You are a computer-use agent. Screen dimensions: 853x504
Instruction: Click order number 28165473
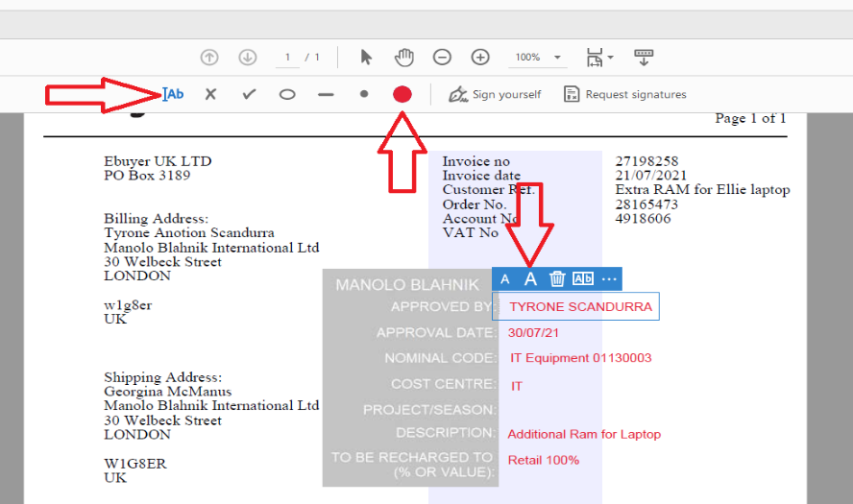646,204
